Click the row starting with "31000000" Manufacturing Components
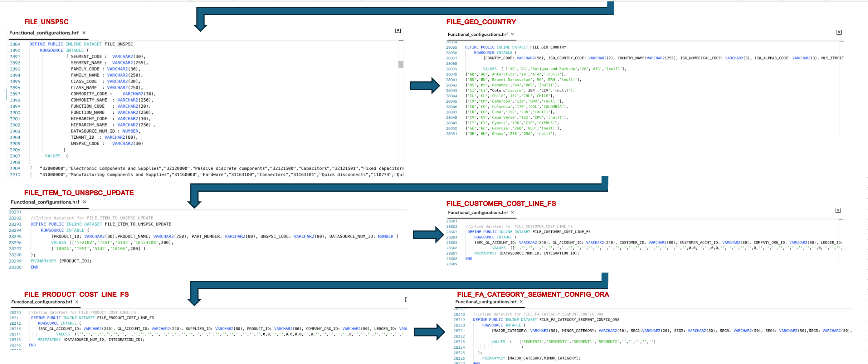868x364 pixels. point(217,174)
